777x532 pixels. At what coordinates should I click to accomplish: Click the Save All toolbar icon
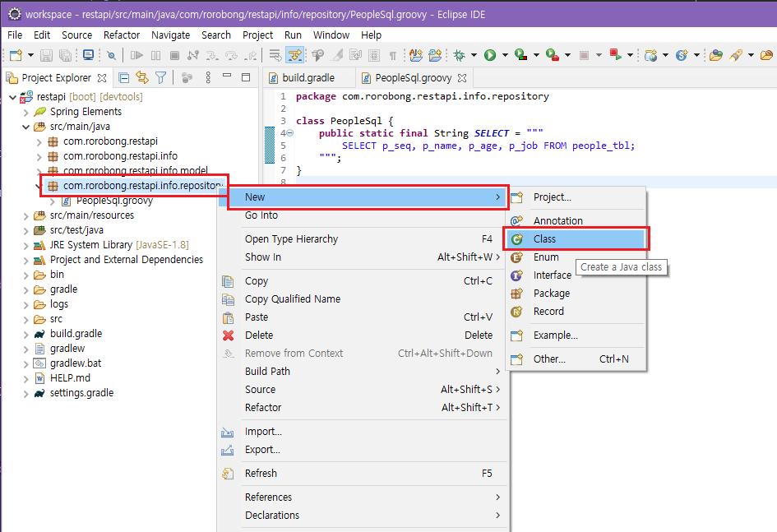click(x=65, y=55)
